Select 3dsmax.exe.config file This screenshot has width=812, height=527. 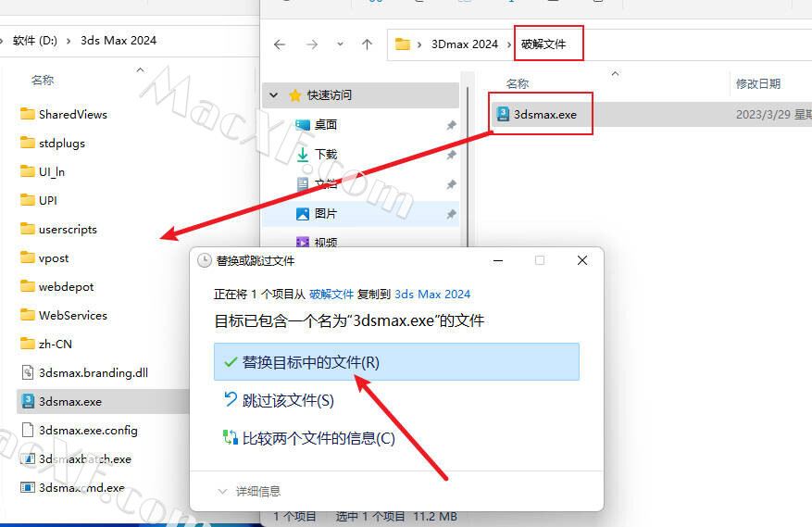[79, 430]
